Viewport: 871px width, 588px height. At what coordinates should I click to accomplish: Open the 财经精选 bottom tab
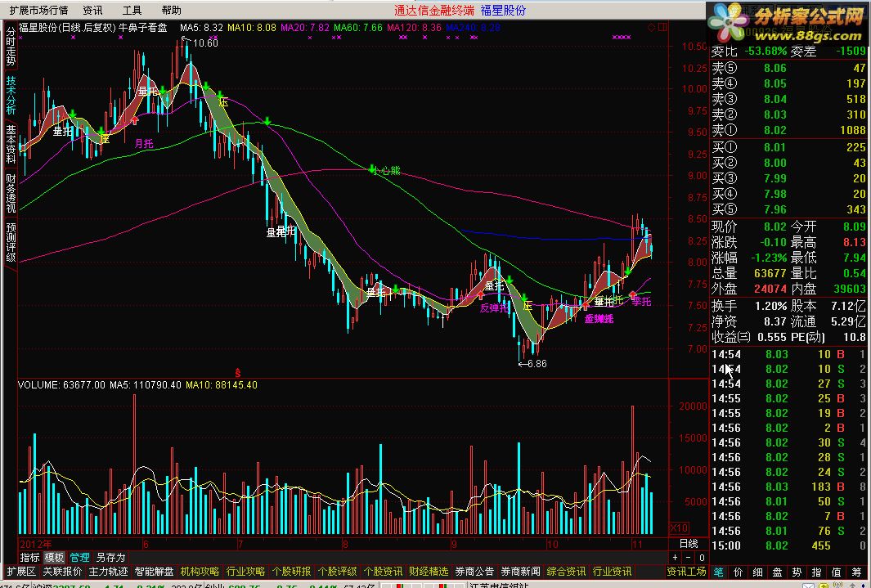[x=429, y=572]
